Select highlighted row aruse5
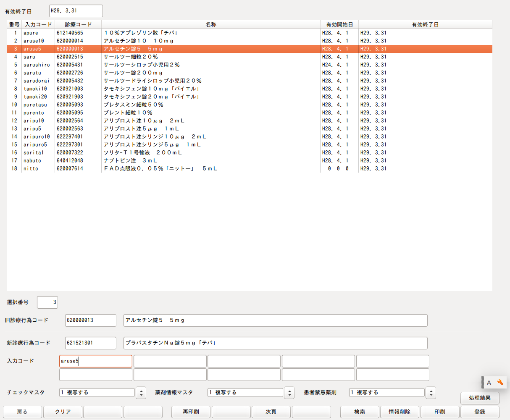This screenshot has width=510, height=420. tap(250, 49)
